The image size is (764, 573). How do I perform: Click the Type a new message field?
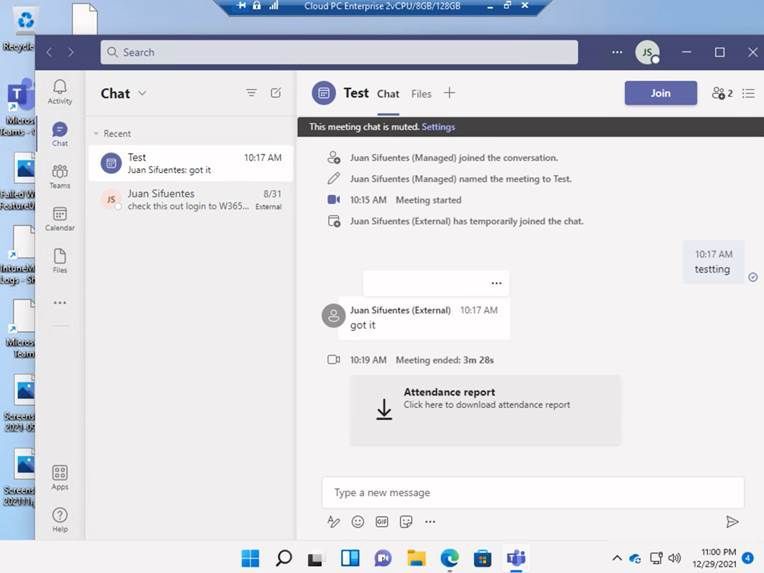coord(533,493)
